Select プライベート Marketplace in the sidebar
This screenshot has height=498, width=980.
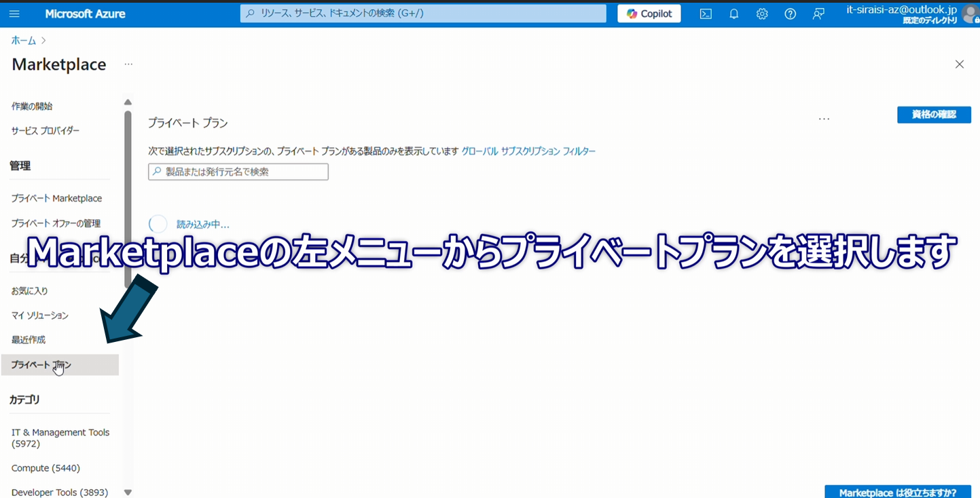56,198
